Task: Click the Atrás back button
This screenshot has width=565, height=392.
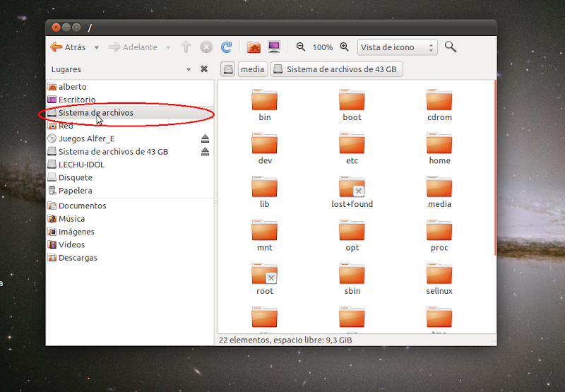Action: point(69,47)
